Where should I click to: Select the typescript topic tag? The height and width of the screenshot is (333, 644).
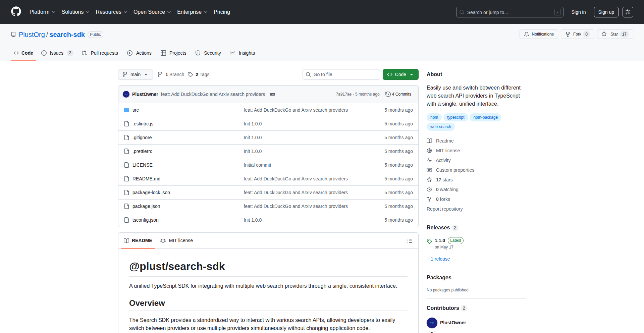click(x=455, y=117)
